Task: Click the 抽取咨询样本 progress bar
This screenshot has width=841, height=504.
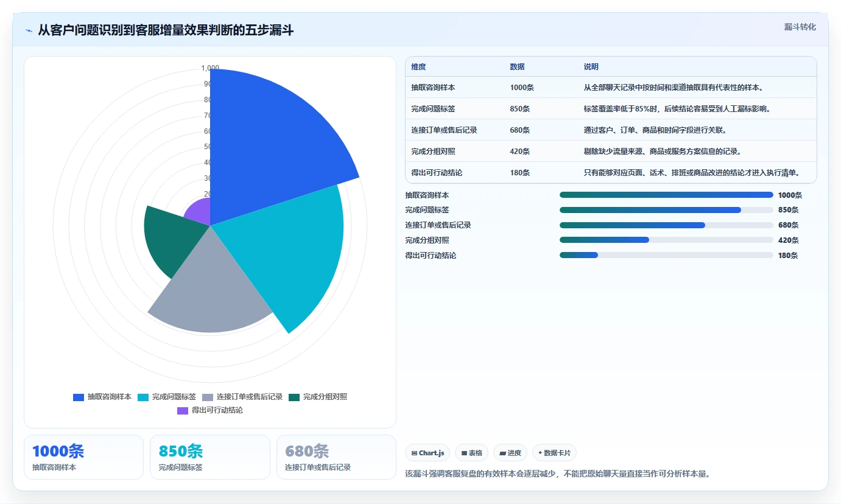Action: [x=666, y=195]
